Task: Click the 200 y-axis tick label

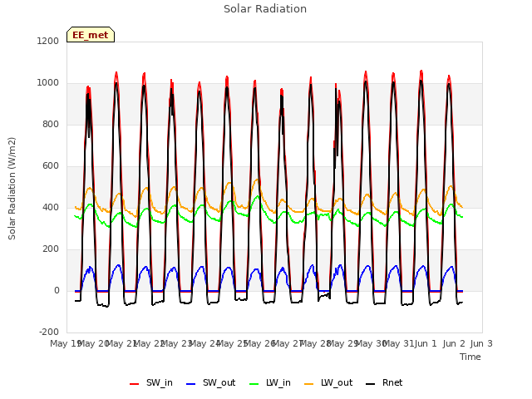Action: click(x=51, y=249)
